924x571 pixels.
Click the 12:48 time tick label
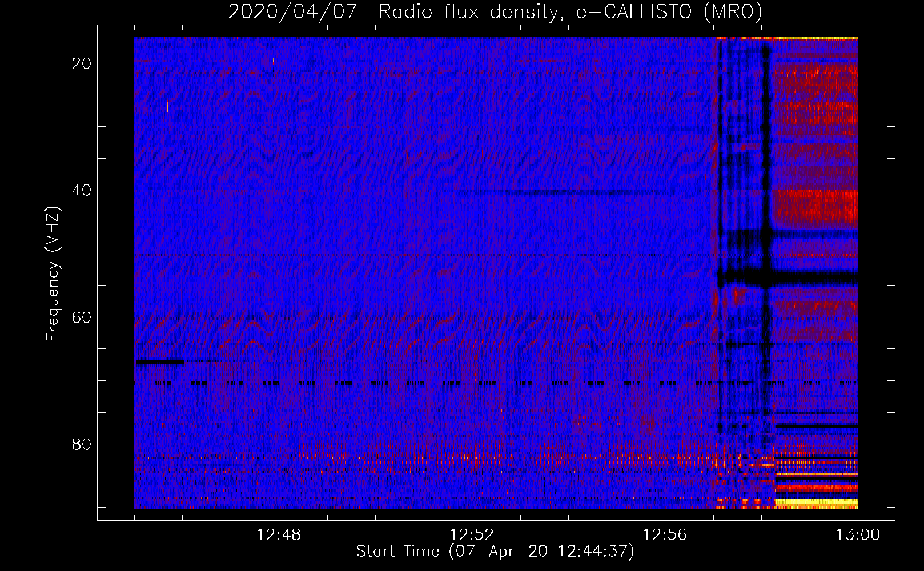pyautogui.click(x=279, y=535)
